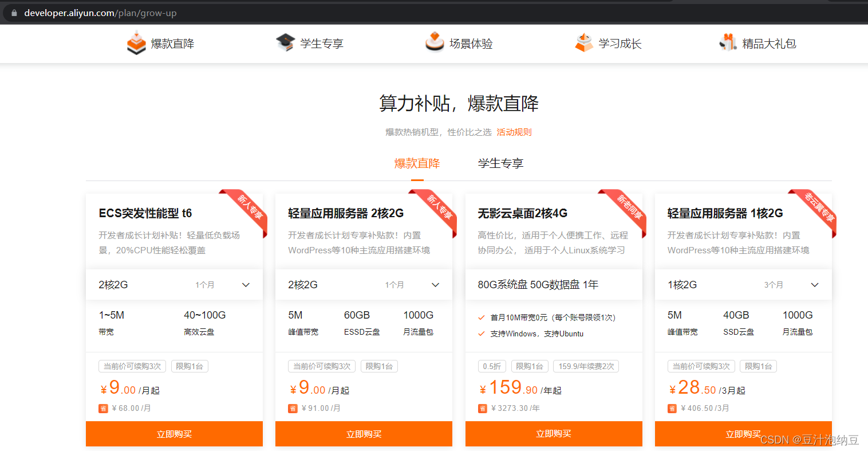
Task: Click 新老同享 ribbon on 无影云桌面 card
Action: click(625, 211)
